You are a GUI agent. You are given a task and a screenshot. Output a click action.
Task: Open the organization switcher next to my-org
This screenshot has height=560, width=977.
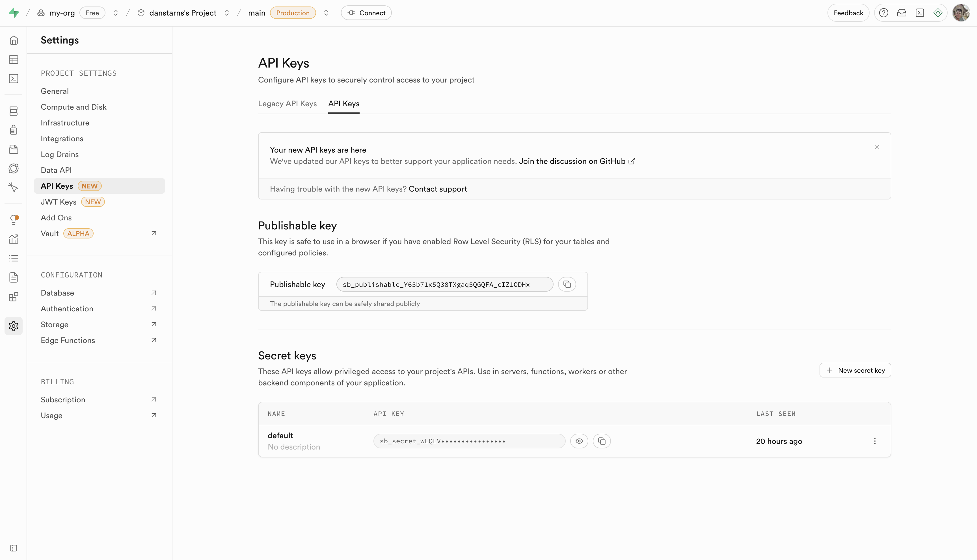115,12
